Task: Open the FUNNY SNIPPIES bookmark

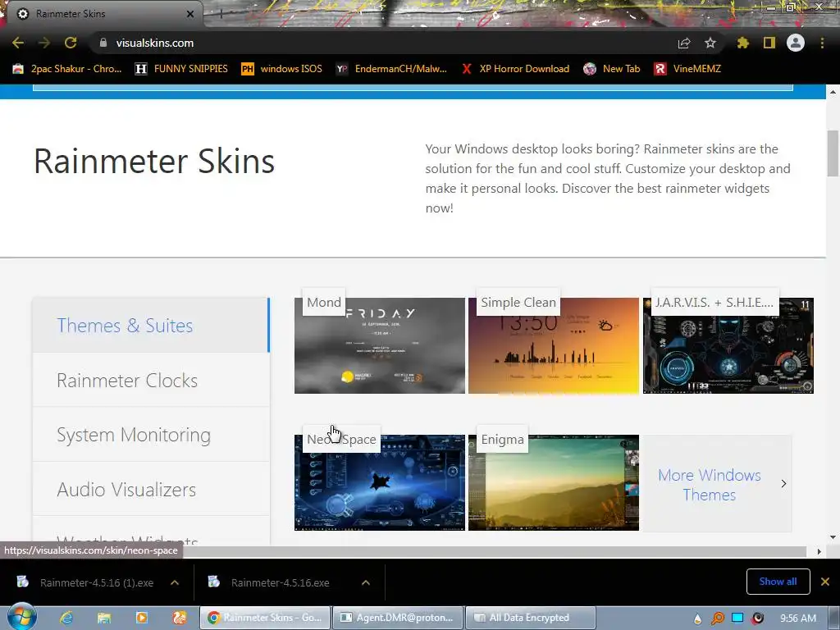Action: [x=181, y=69]
